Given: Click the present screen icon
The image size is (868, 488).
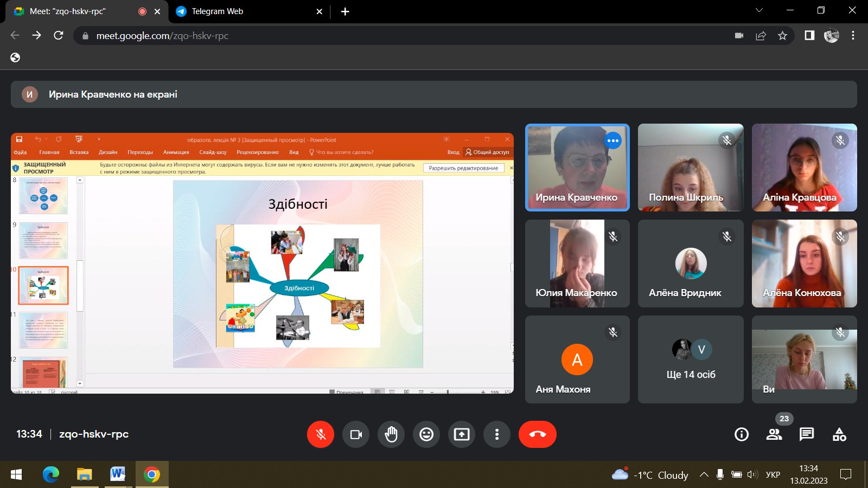Looking at the screenshot, I should coord(462,434).
